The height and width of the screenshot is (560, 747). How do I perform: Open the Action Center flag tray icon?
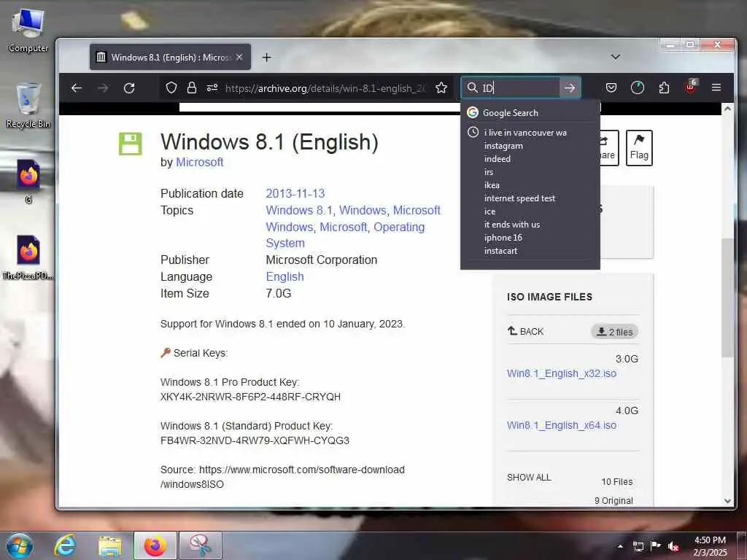tap(656, 546)
